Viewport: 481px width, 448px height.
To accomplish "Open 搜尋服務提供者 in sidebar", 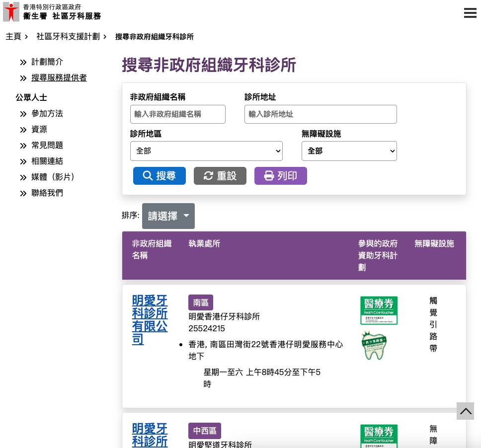I will (59, 78).
